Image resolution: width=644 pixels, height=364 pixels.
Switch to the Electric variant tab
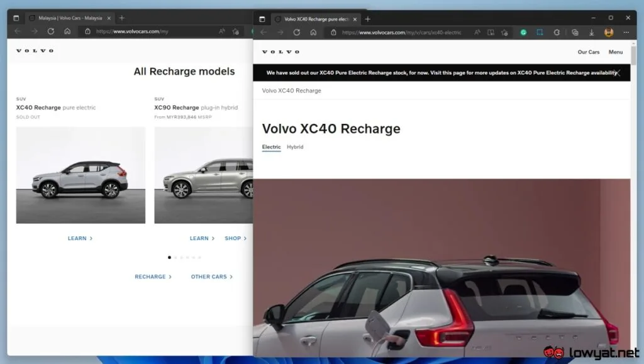pyautogui.click(x=272, y=147)
